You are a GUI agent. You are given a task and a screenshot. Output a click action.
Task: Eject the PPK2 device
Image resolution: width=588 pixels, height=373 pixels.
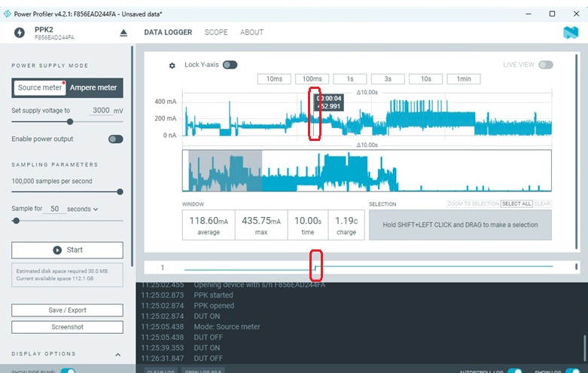pos(123,33)
